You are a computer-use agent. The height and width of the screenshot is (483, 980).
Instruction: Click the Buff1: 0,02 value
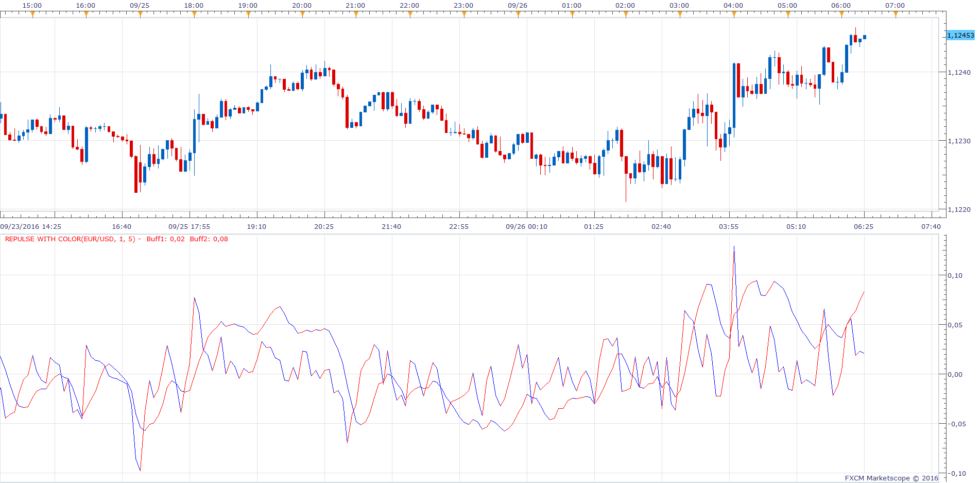click(165, 239)
